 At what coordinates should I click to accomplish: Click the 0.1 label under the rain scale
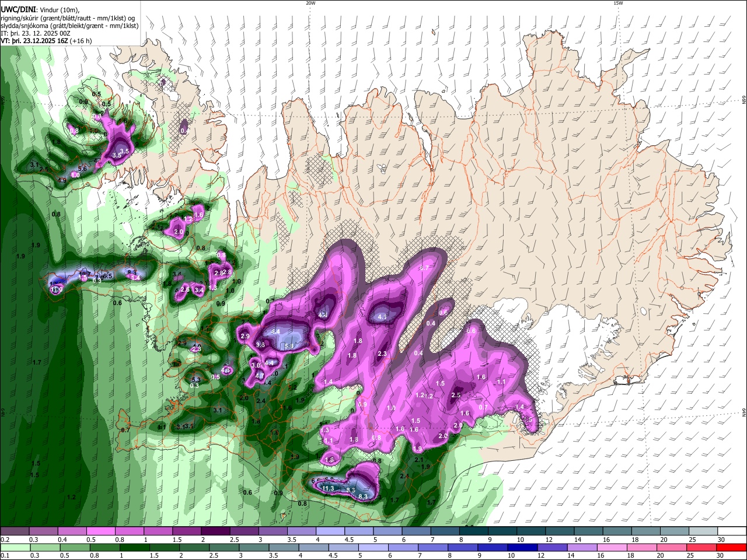[x=5, y=556]
